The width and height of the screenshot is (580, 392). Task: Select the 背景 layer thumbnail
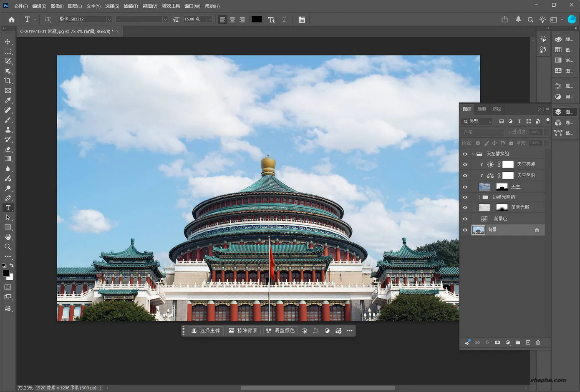pyautogui.click(x=478, y=230)
